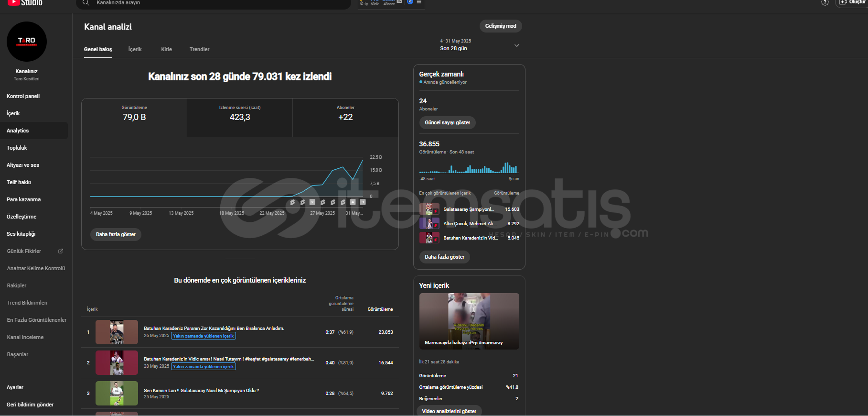Open Günlük Fikirler in sidebar

click(x=34, y=251)
